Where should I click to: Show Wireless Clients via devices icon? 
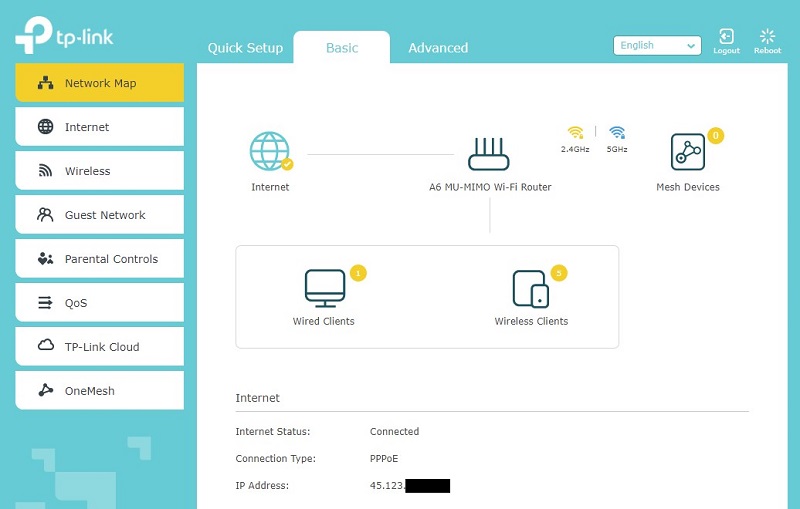(530, 288)
